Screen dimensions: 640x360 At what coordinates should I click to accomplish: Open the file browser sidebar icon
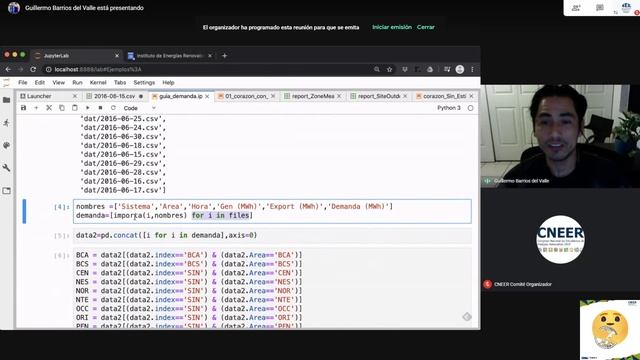[7, 100]
